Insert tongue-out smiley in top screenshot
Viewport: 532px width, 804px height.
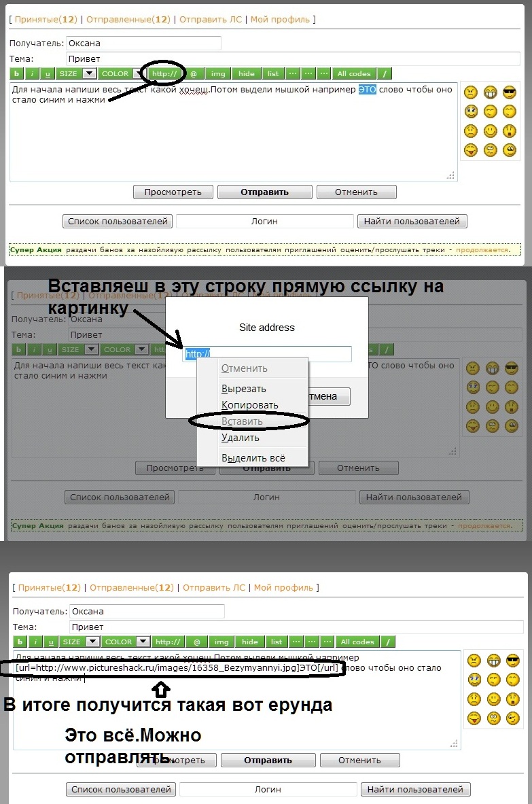tap(470, 150)
